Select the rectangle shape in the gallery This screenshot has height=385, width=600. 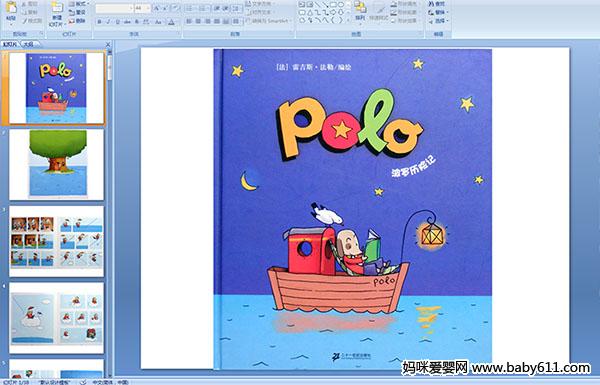pyautogui.click(x=333, y=5)
